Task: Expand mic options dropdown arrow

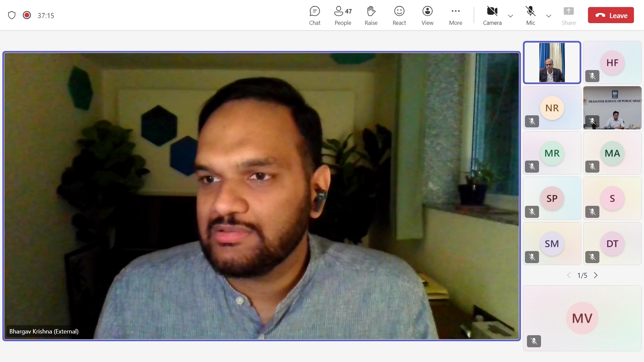Action: tap(549, 16)
